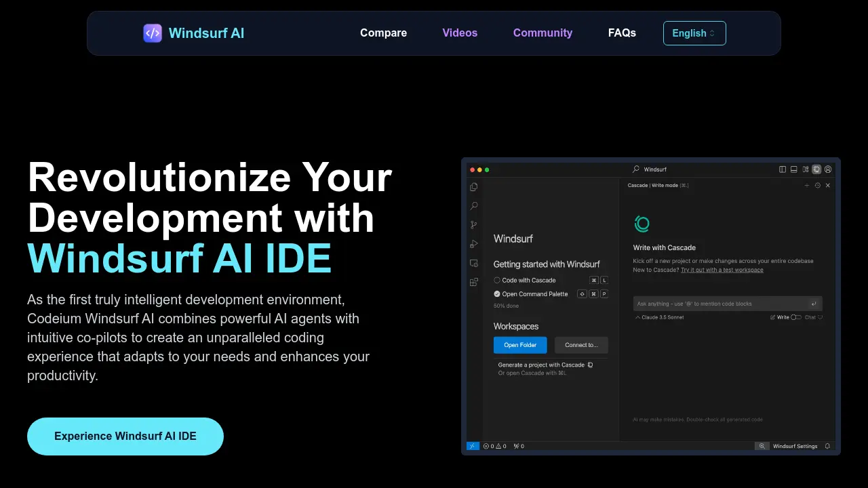Open the Community nav item

[542, 33]
